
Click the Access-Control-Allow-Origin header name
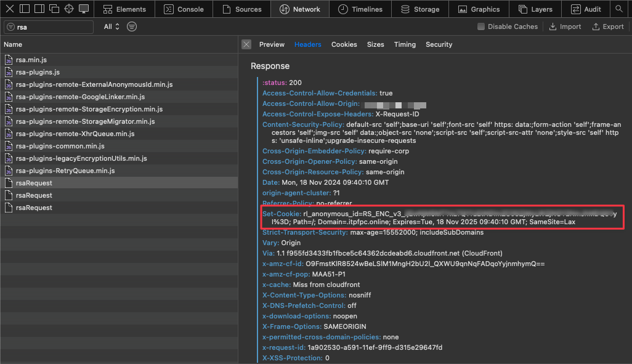[310, 103]
